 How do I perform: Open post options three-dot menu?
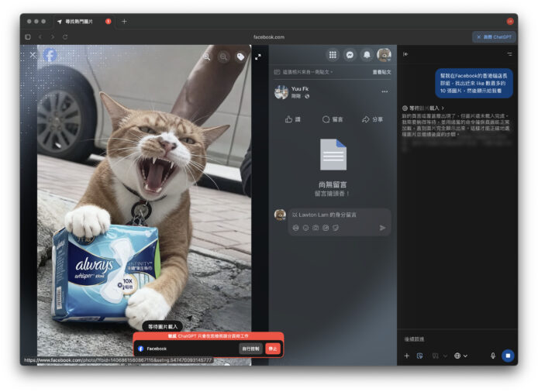coord(384,91)
